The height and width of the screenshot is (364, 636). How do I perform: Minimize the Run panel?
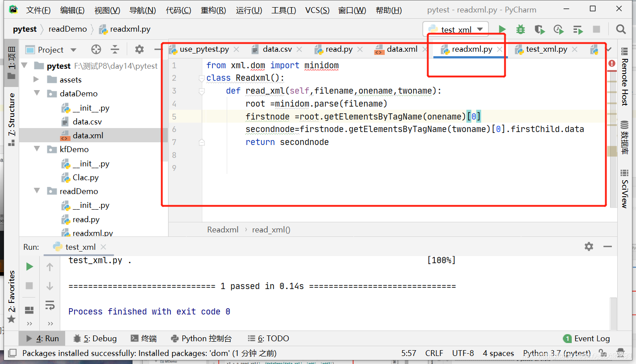[x=607, y=247]
